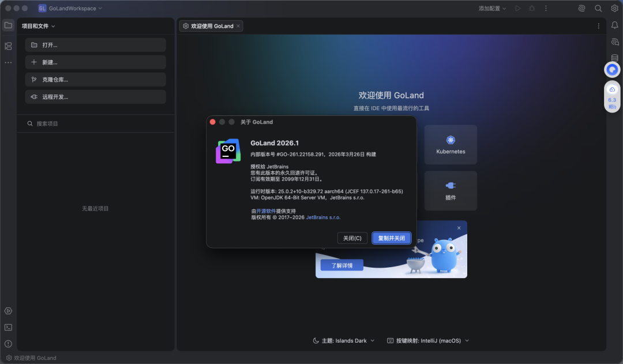
Task: Click the Structure tool window icon
Action: coord(8,46)
